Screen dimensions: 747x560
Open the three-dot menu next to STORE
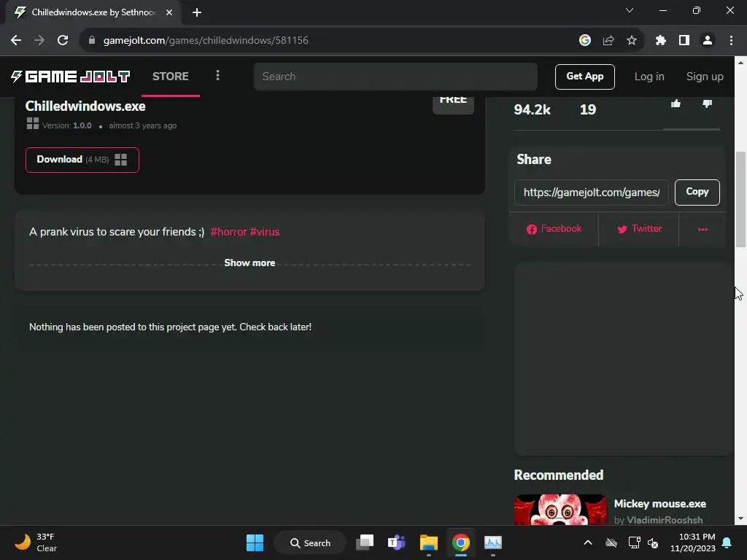coord(217,76)
